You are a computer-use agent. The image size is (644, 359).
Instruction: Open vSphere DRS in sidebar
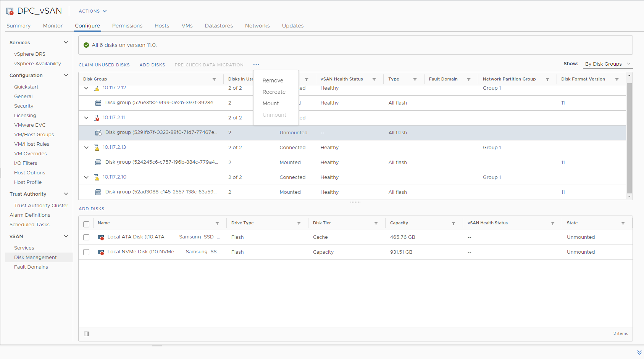coord(29,54)
